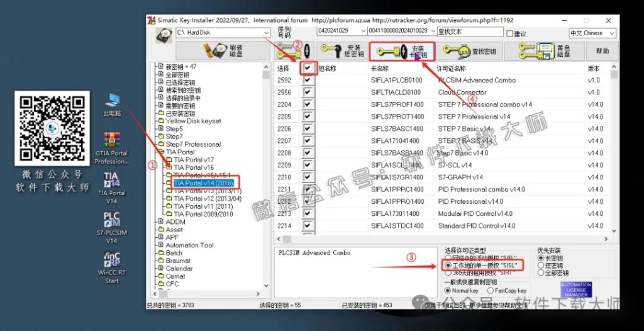The height and width of the screenshot is (331, 644).
Task: Select the FastCopy key radio button
Action: [x=490, y=290]
